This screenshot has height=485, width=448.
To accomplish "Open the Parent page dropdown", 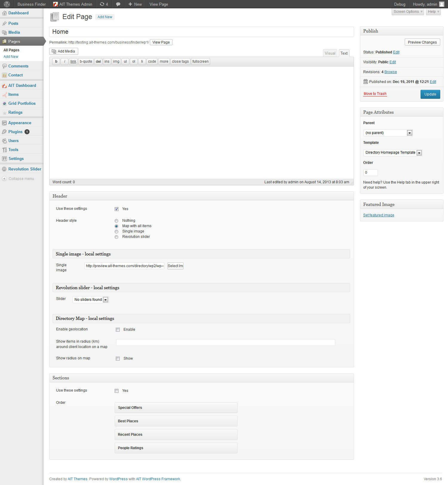I will [x=388, y=133].
